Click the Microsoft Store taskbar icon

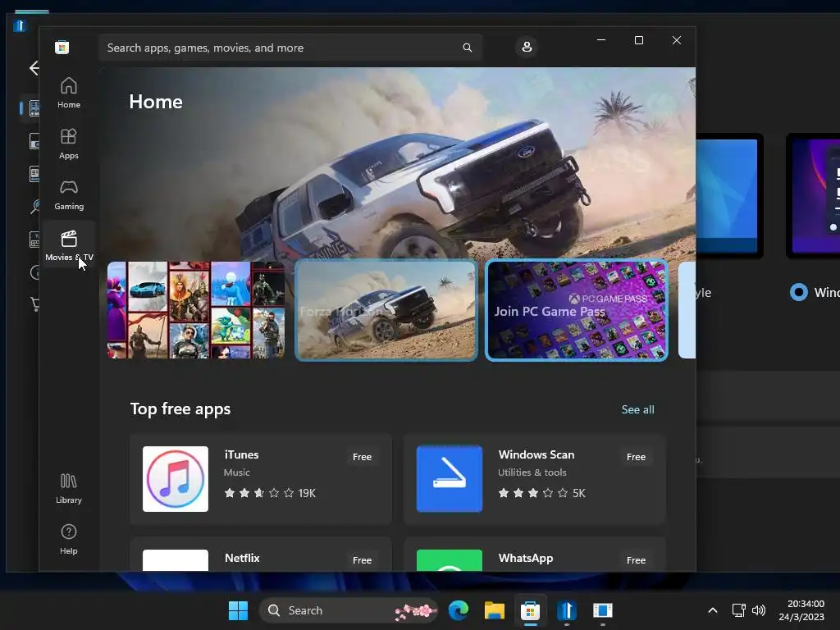(x=530, y=610)
